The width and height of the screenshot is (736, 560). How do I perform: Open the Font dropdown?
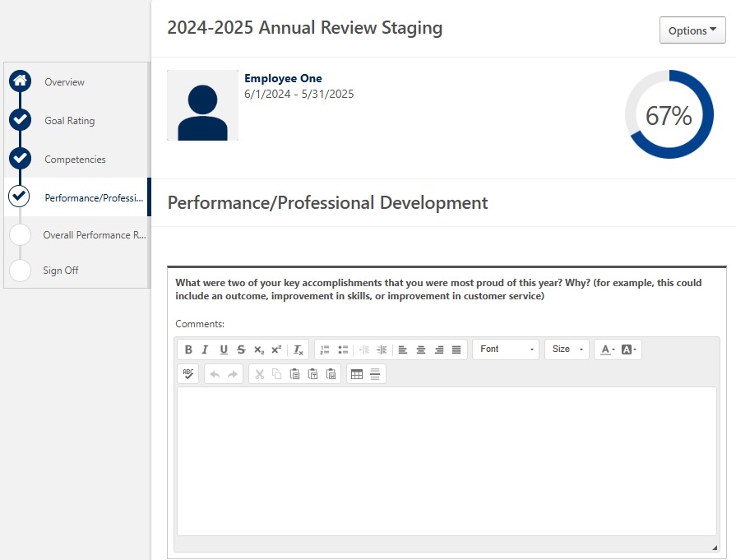click(506, 349)
